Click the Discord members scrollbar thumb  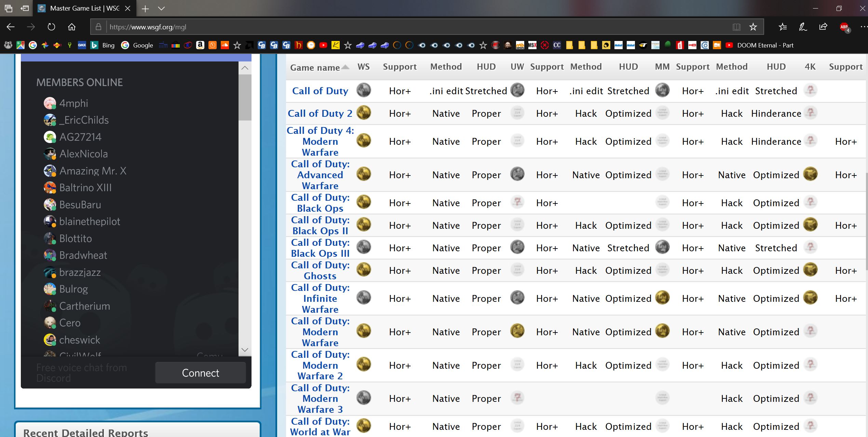245,97
